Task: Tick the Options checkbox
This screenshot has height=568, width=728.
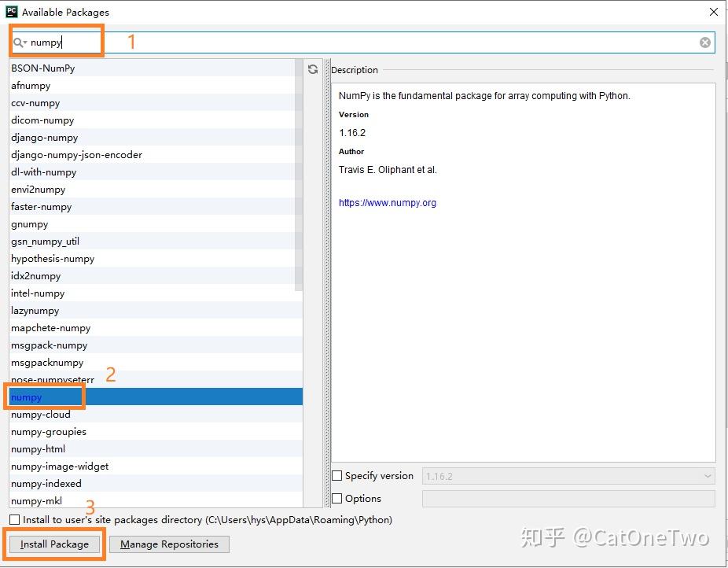Action: coord(337,498)
